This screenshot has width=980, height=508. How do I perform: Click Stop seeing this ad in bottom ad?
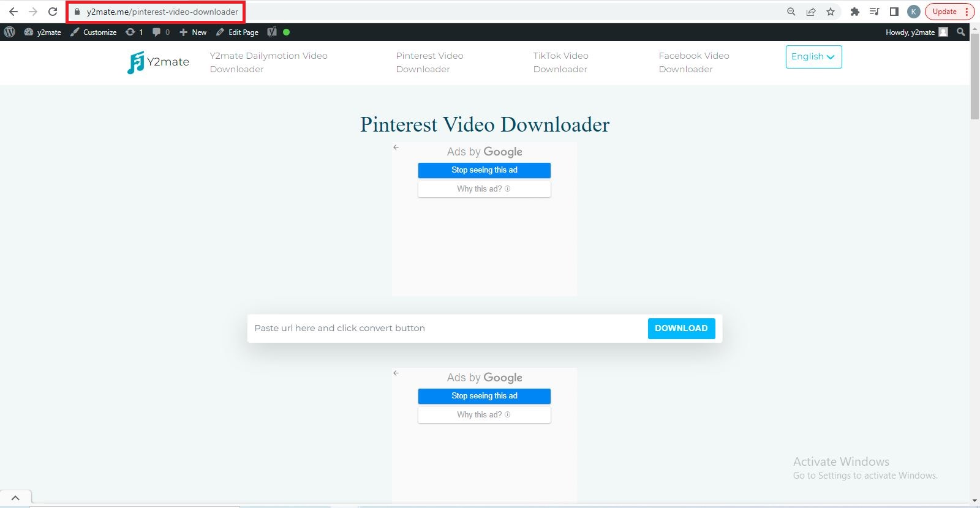click(484, 396)
